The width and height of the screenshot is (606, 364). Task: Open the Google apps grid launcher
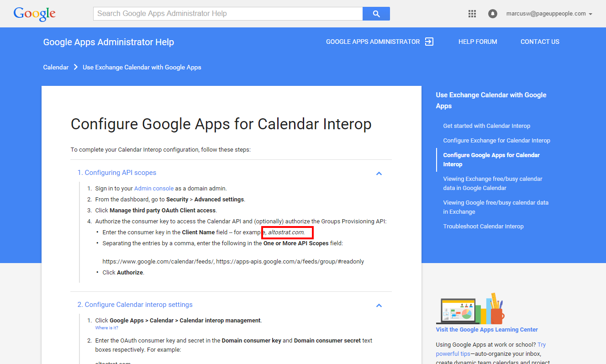(472, 14)
